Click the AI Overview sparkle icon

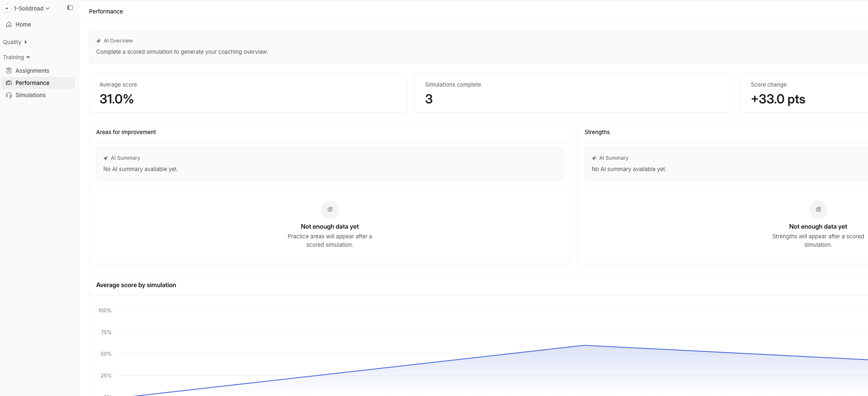coord(99,41)
